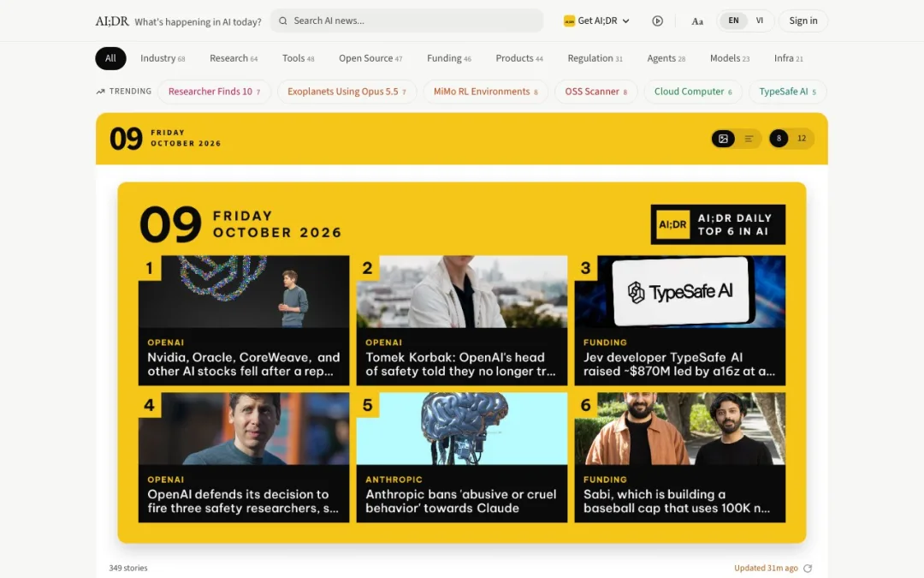Click the refresh icon beside Updated 31m ago

click(x=808, y=568)
